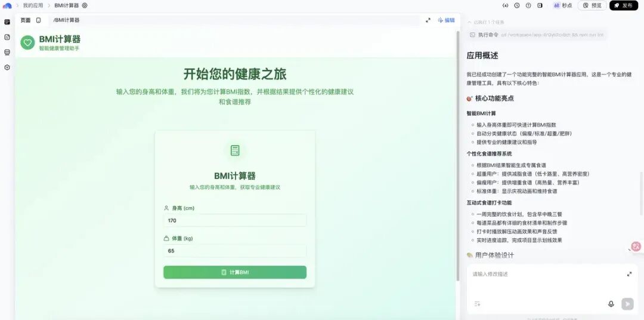
Task: Click the bullet 实时进度追踪，完成项目显示划线效果
Action: [519, 240]
